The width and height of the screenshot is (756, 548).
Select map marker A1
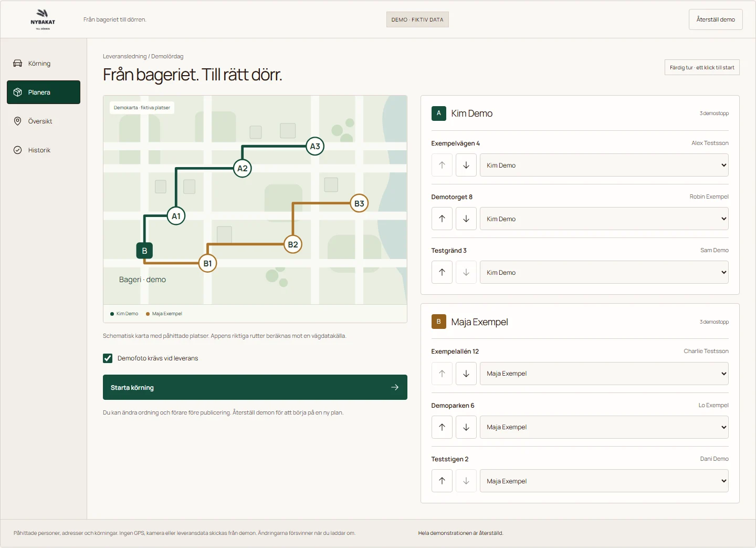point(176,216)
